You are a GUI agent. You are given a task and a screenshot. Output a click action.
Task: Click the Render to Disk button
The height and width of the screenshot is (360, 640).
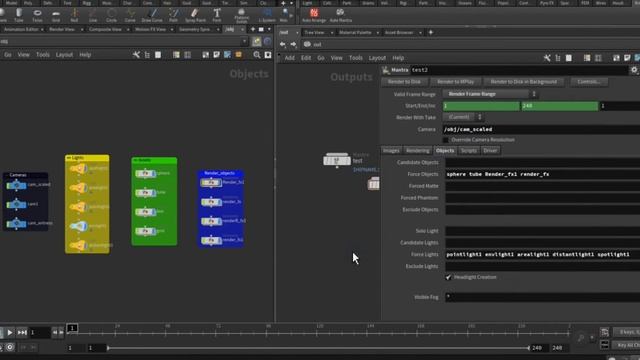point(404,82)
